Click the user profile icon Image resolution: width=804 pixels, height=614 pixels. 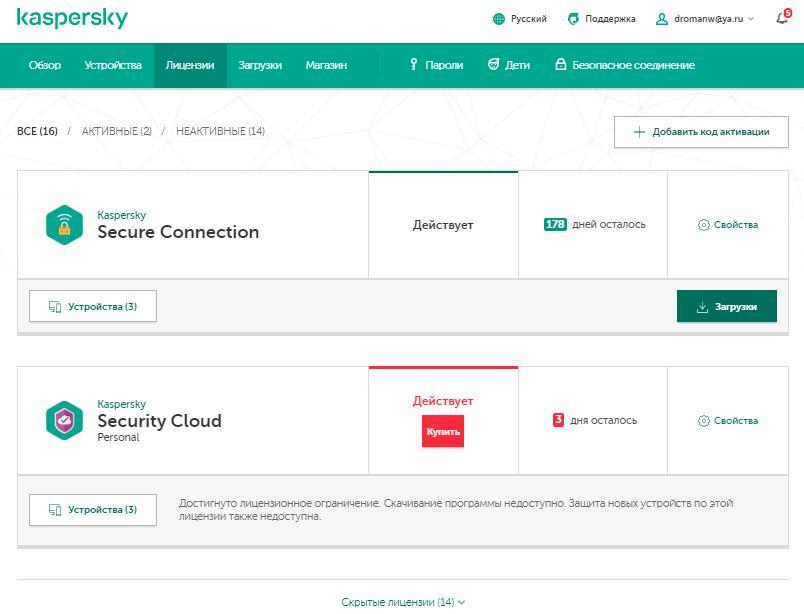[x=662, y=19]
